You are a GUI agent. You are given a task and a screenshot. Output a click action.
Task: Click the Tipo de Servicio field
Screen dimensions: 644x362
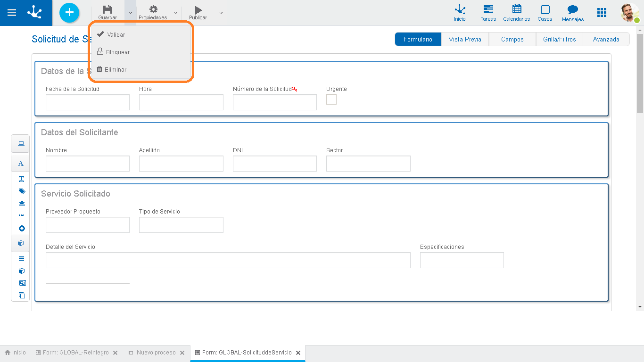coord(181,225)
